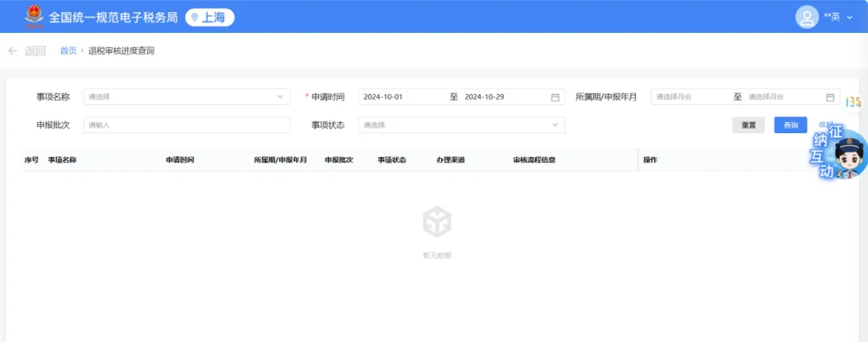Viewport: 868px width, 342px height.
Task: Click the tax bureau emblem logo
Action: (34, 16)
